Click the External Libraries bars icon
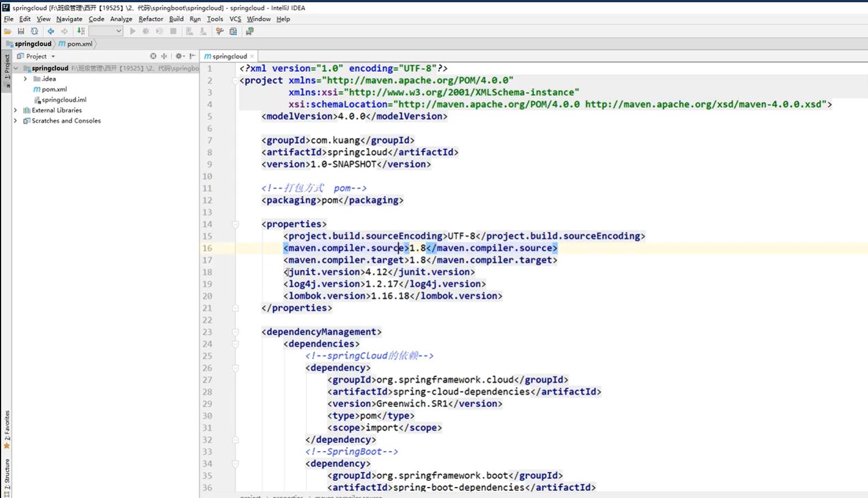This screenshot has width=868, height=498. point(27,111)
